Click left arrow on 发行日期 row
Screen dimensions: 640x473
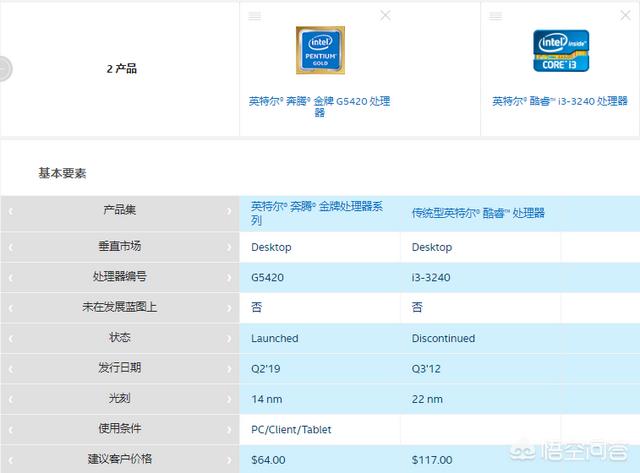pyautogui.click(x=11, y=369)
